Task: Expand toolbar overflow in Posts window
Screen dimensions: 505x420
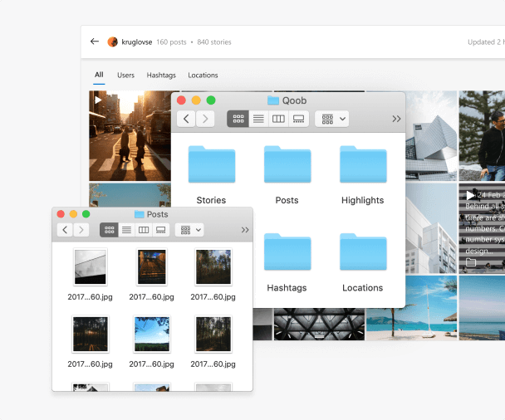Action: [x=245, y=230]
